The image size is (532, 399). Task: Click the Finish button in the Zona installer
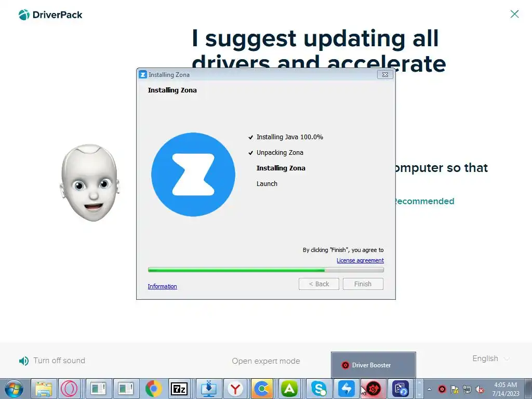point(363,284)
